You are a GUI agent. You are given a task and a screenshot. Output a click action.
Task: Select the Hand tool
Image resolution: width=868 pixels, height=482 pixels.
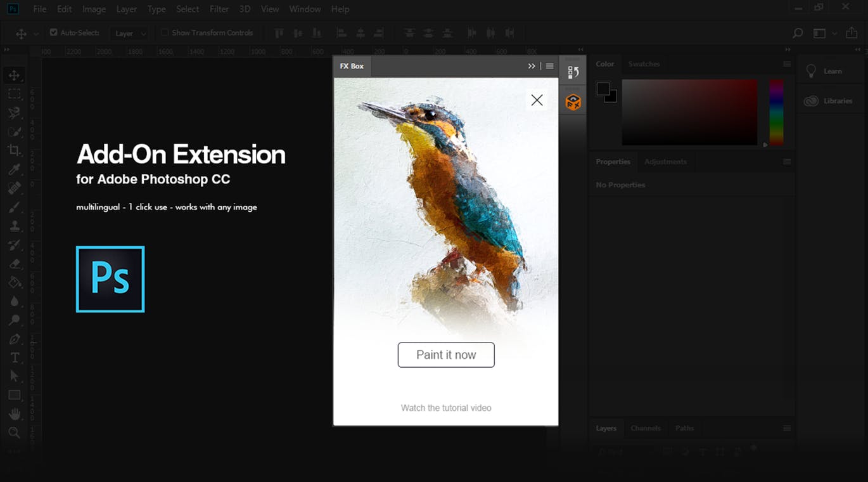click(x=14, y=414)
